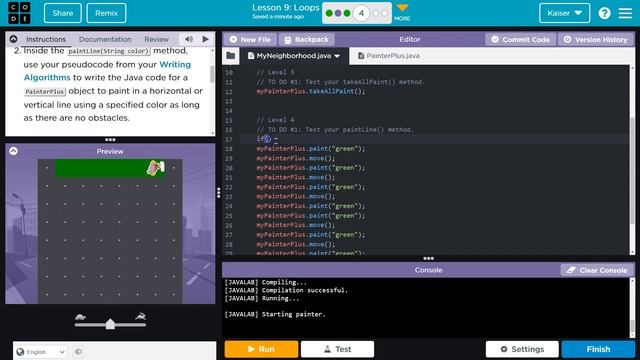
Task: Open editor Settings
Action: (522, 349)
